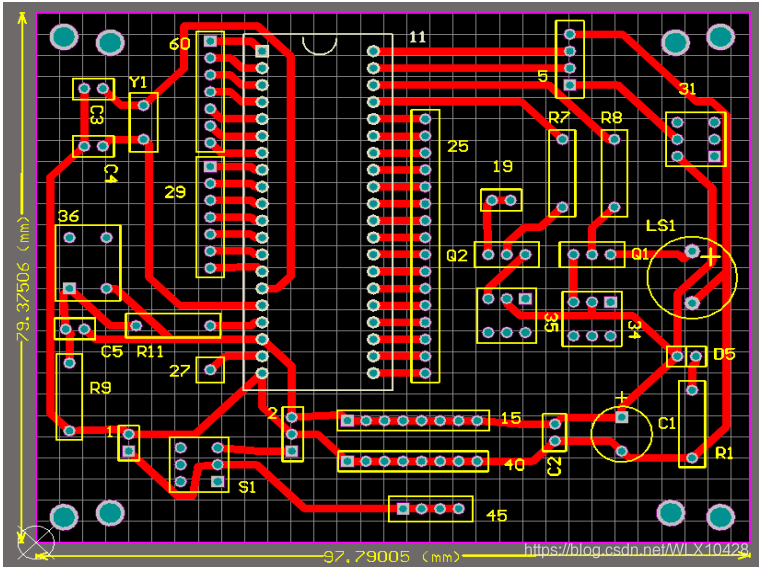This screenshot has width=759, height=569.
Task: Select the square pad of header 5
Action: 570,85
